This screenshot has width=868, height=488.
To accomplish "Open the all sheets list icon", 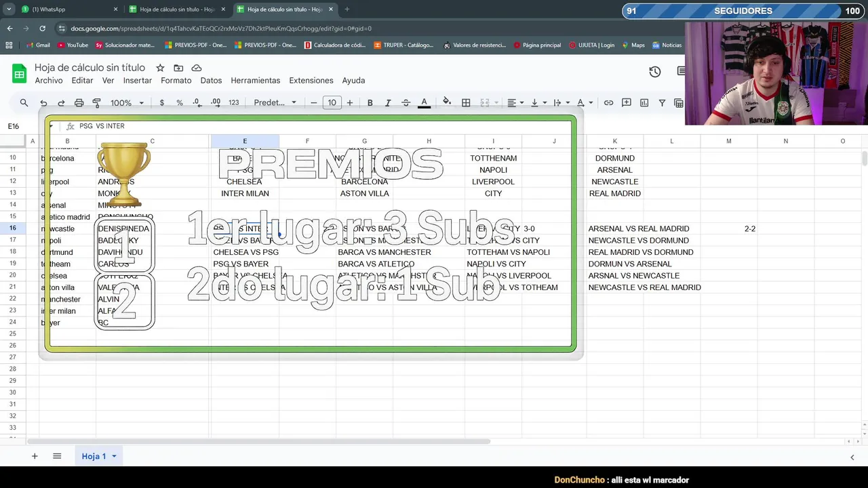I will (x=57, y=456).
